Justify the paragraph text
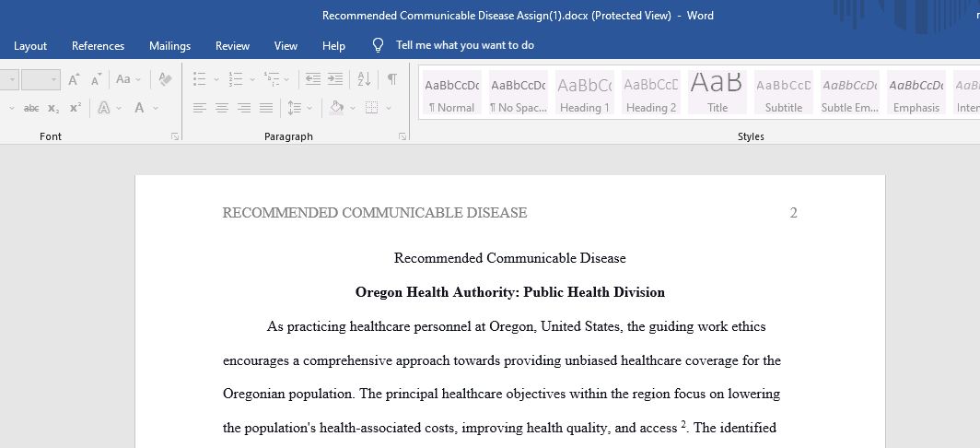The height and width of the screenshot is (448, 980). click(x=266, y=108)
